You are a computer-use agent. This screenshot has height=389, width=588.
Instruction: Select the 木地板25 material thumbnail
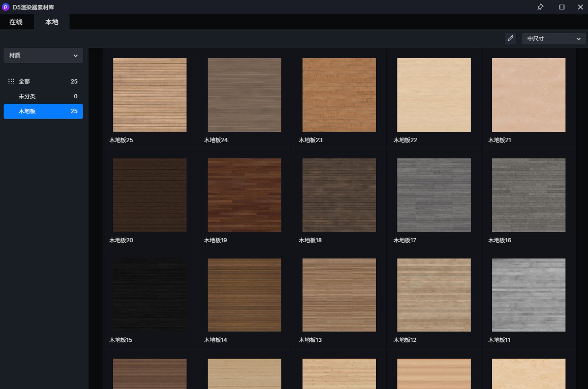coord(150,95)
